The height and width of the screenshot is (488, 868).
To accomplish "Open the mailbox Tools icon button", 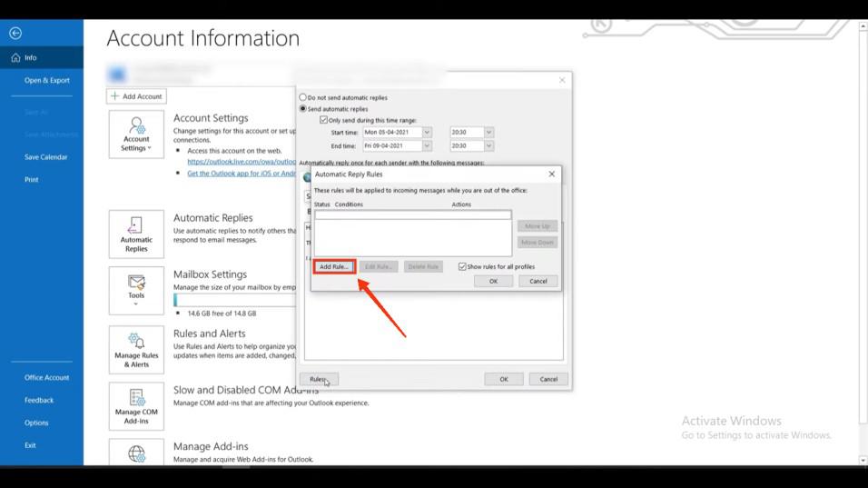I will pyautogui.click(x=136, y=291).
